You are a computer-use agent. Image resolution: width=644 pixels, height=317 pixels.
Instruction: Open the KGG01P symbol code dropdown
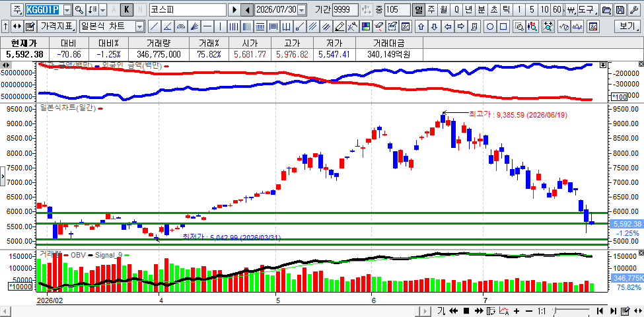coord(68,9)
